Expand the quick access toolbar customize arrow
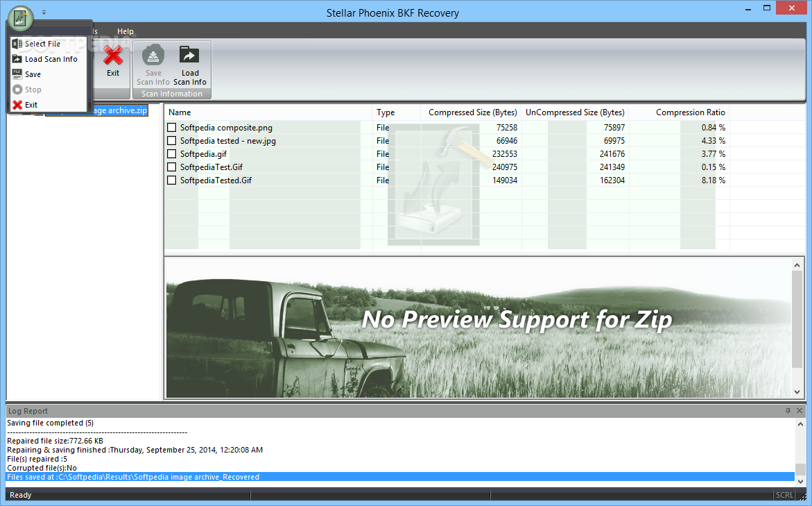 coord(44,12)
